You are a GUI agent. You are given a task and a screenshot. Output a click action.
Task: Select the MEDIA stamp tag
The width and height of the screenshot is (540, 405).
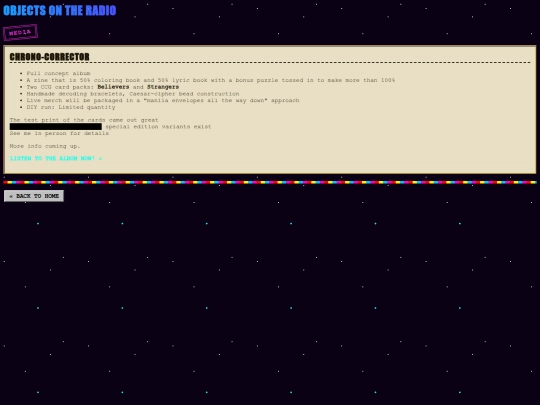pyautogui.click(x=20, y=32)
